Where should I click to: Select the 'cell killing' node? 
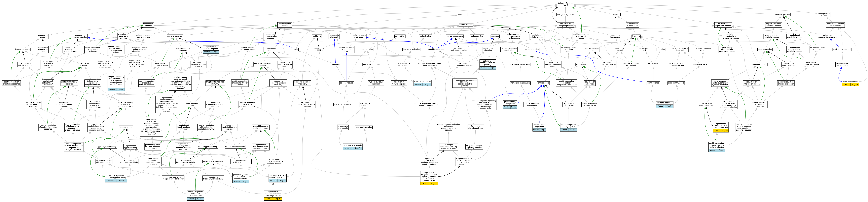click(x=317, y=36)
